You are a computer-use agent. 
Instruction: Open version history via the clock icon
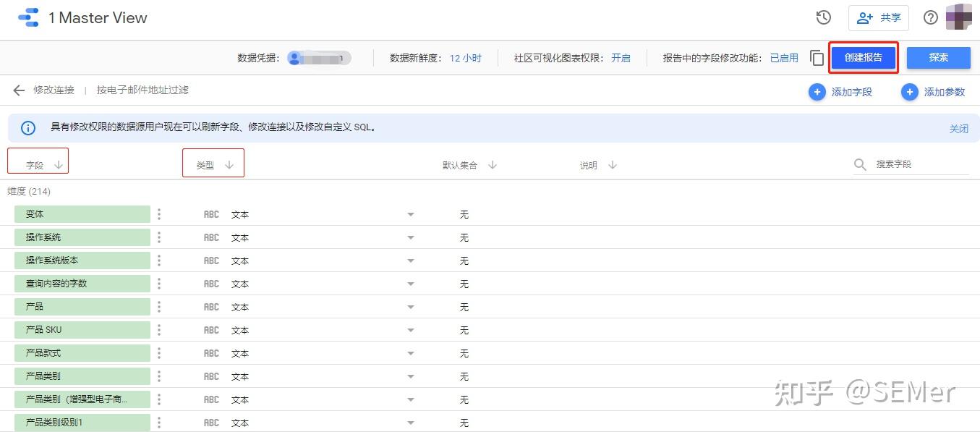pyautogui.click(x=825, y=17)
